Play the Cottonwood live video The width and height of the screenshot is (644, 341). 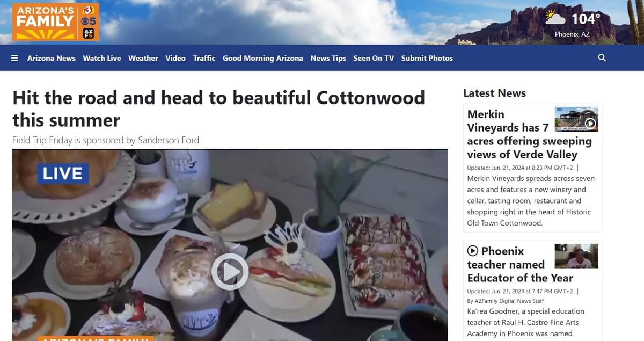230,272
